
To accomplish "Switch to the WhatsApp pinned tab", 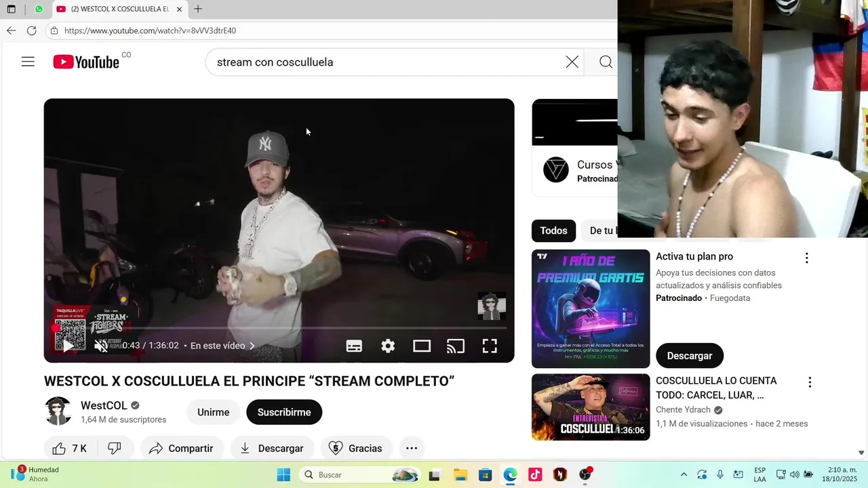I will click(x=39, y=9).
